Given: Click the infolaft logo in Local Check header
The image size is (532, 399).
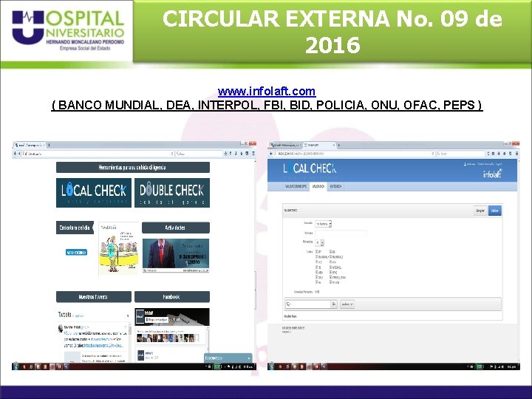Looking at the screenshot, I should 492,174.
